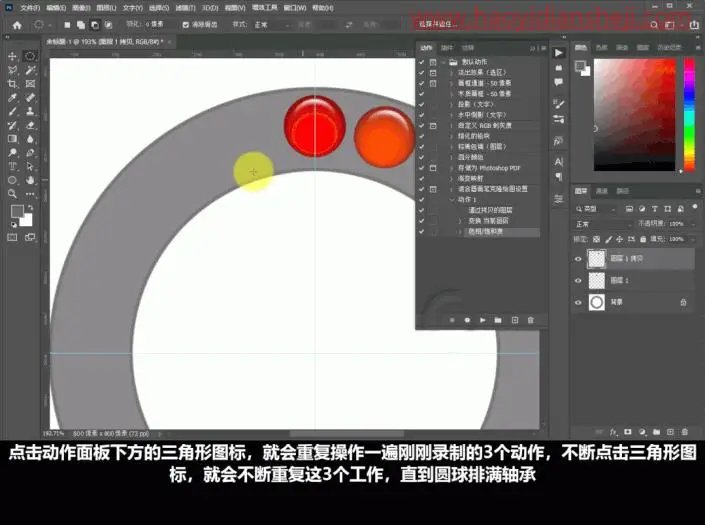This screenshot has width=705, height=525.
Task: Pick a color in the color field
Action: [x=635, y=115]
